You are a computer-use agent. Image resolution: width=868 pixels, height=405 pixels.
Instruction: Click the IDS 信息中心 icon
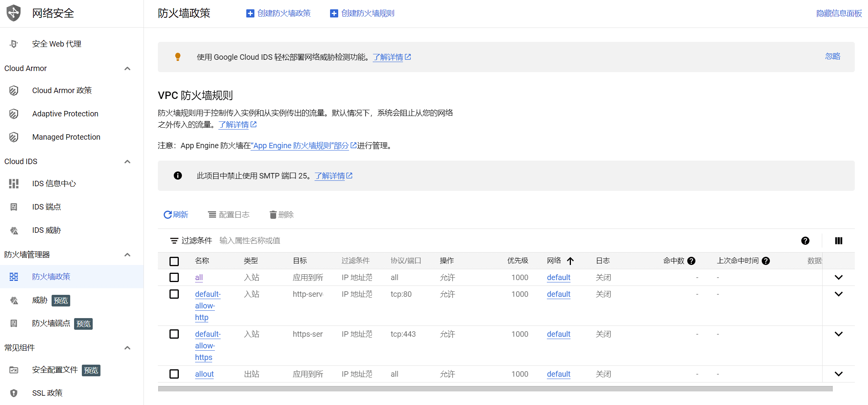coord(14,183)
